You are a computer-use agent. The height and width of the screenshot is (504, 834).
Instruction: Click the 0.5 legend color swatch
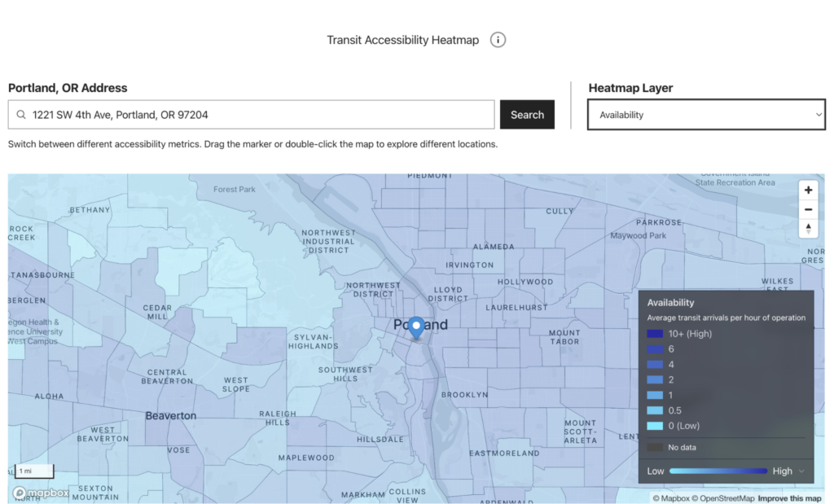(655, 410)
